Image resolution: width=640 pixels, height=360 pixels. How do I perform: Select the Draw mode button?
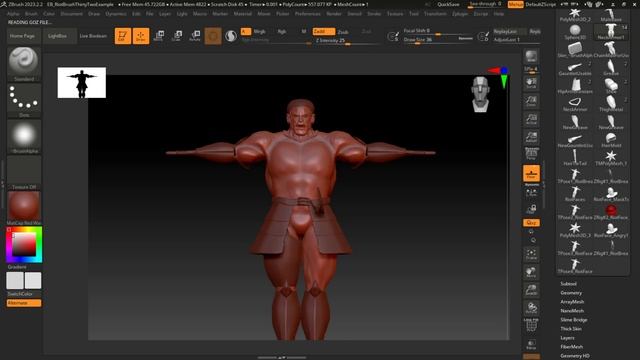141,36
